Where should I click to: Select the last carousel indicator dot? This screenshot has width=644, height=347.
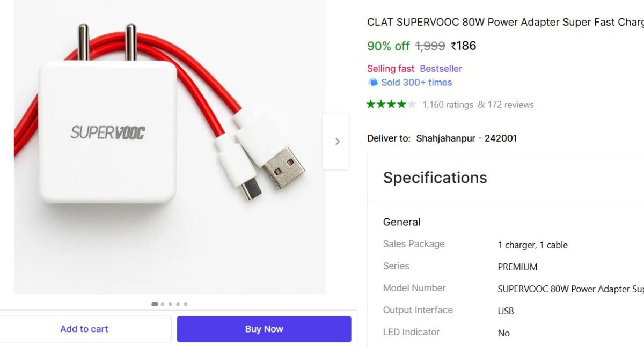(x=186, y=304)
